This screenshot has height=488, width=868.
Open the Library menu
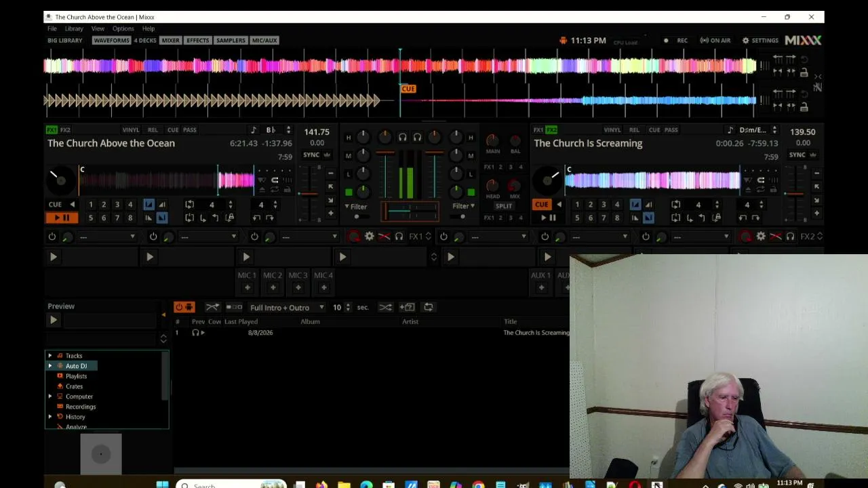(74, 28)
